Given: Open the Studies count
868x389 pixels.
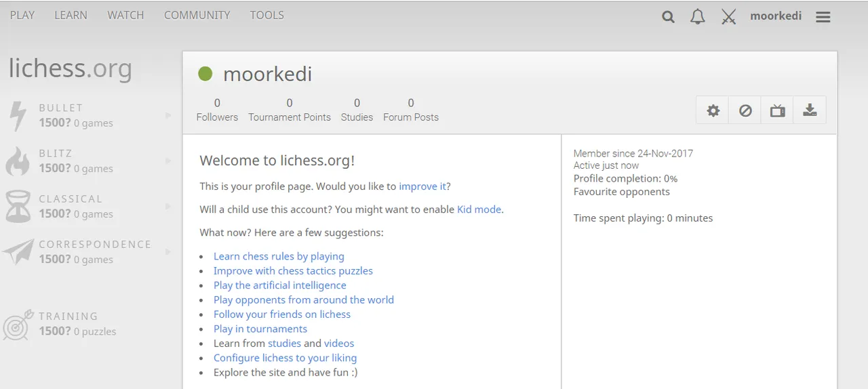Looking at the screenshot, I should (x=357, y=110).
